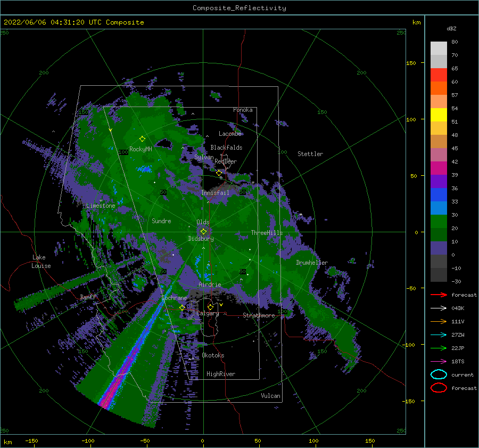Image resolution: width=479 pixels, height=448 pixels.
Task: Select the Airdrie label
Action: point(210,284)
